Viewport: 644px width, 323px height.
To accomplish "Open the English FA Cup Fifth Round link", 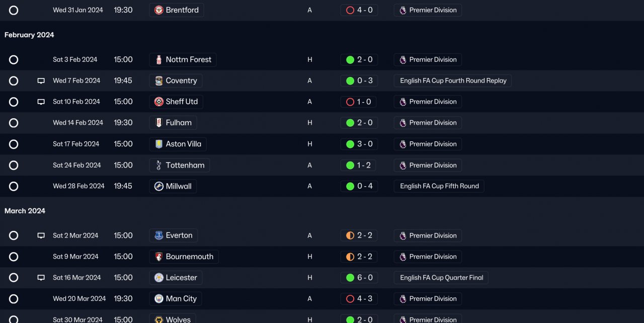I will tap(439, 186).
